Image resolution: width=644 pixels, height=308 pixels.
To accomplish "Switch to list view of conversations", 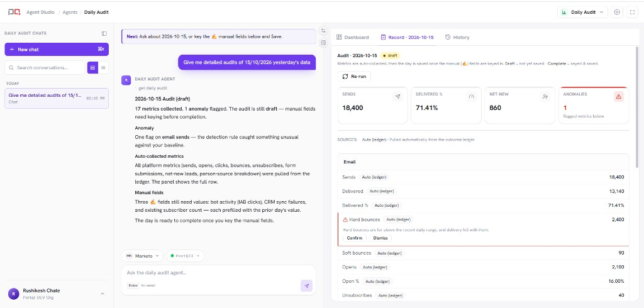I will tap(104, 67).
